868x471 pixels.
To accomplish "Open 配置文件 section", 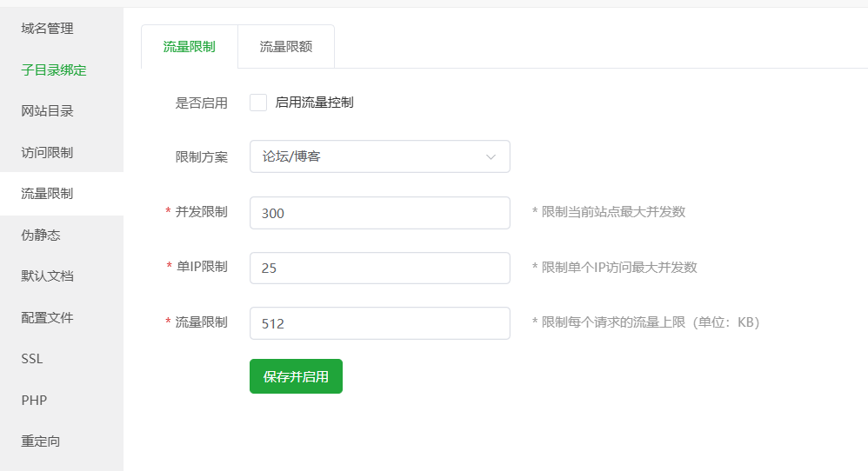I will click(x=47, y=317).
